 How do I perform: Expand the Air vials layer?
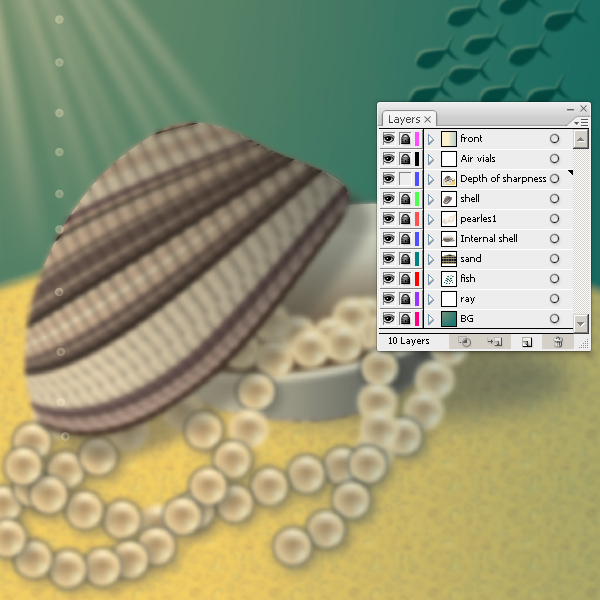pyautogui.click(x=431, y=159)
